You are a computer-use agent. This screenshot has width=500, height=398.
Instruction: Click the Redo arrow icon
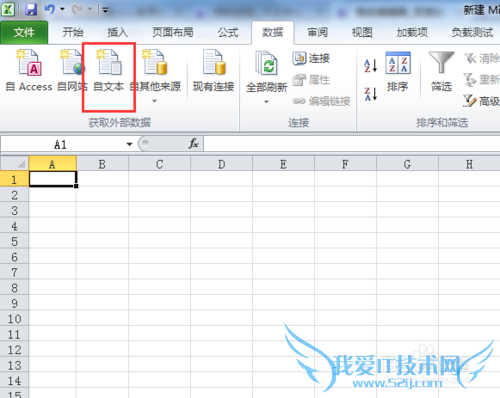click(x=77, y=9)
